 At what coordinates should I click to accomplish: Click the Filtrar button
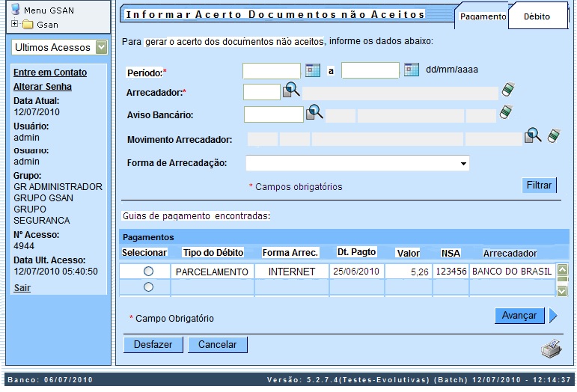point(539,186)
